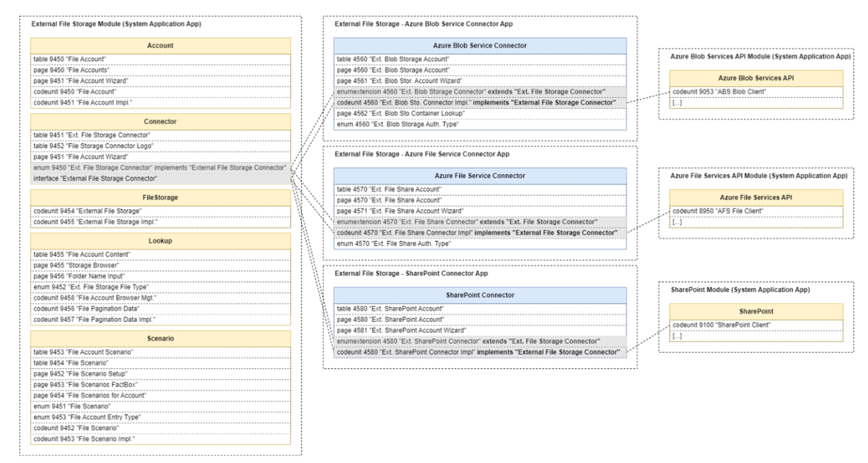Click table 9450 "File Account" row
Viewport: 868px width, 463px height.
(161, 59)
